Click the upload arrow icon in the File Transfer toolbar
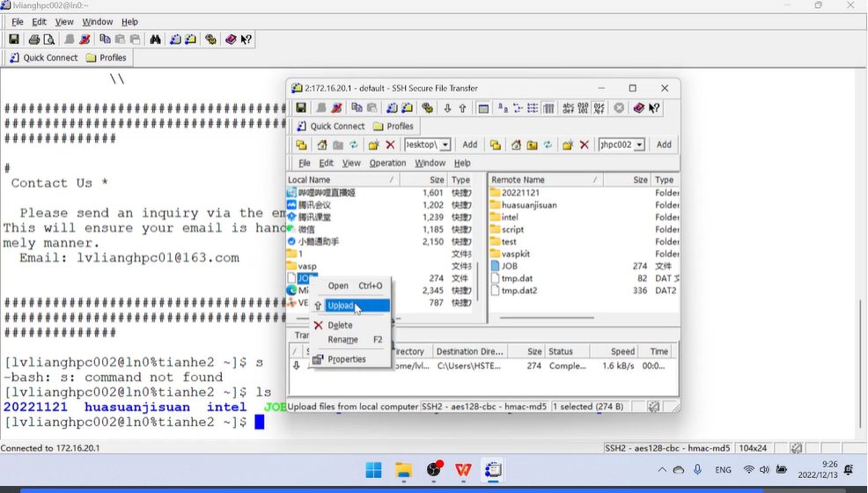This screenshot has width=868, height=493. click(462, 108)
